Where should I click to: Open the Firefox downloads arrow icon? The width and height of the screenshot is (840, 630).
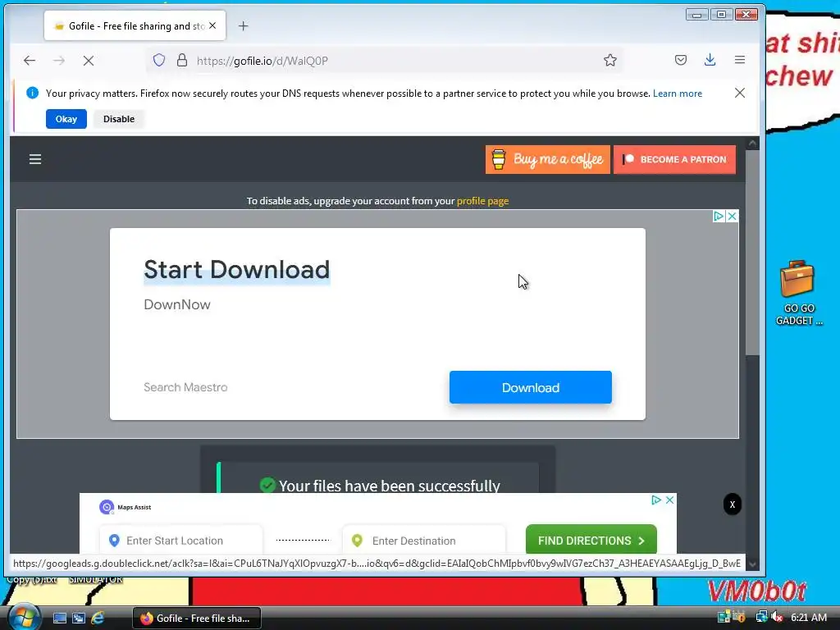(710, 59)
